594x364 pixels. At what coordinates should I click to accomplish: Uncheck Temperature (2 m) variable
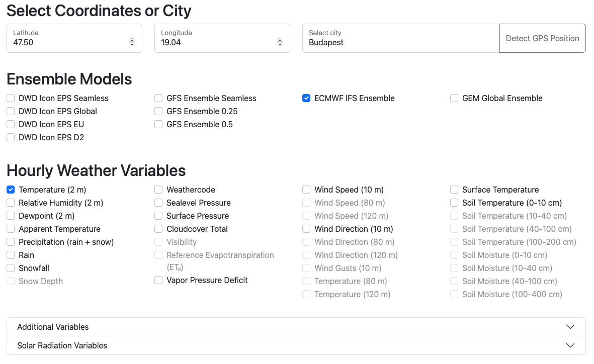10,190
